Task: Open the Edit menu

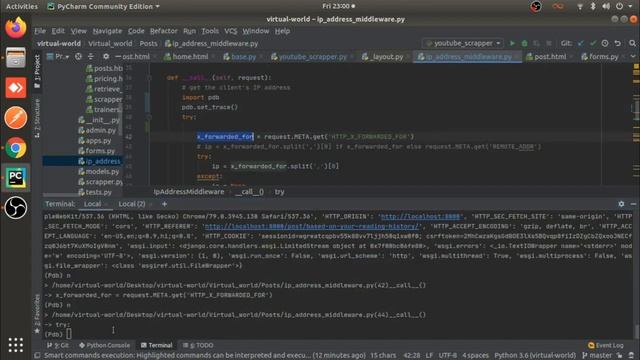Action: pos(58,31)
